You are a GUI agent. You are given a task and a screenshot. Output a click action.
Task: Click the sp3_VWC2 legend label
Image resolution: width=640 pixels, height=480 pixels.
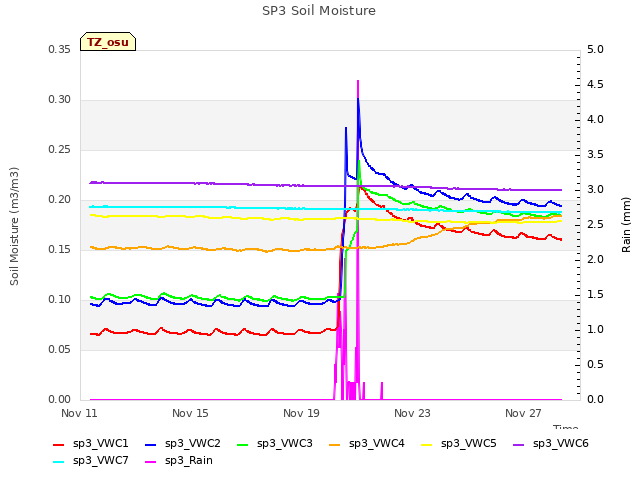click(x=193, y=443)
